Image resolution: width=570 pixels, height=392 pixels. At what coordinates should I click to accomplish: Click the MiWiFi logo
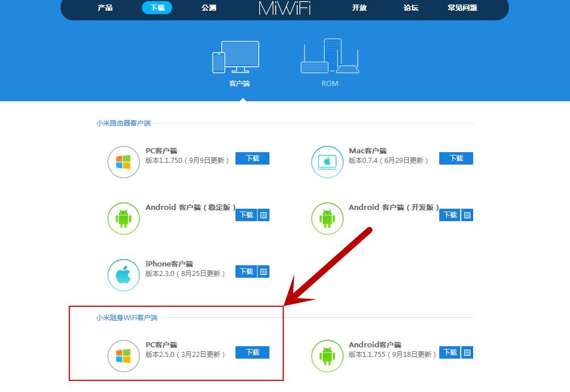click(x=285, y=8)
